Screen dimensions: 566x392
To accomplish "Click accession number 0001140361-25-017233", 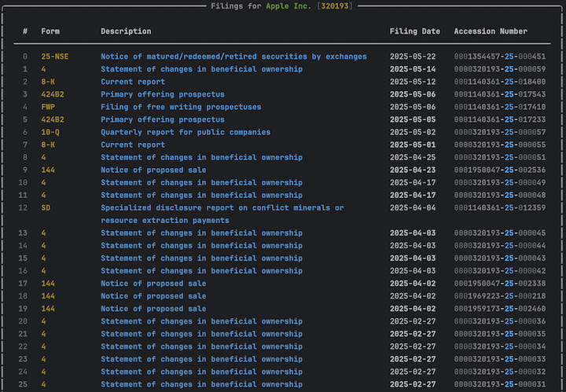I will click(500, 119).
